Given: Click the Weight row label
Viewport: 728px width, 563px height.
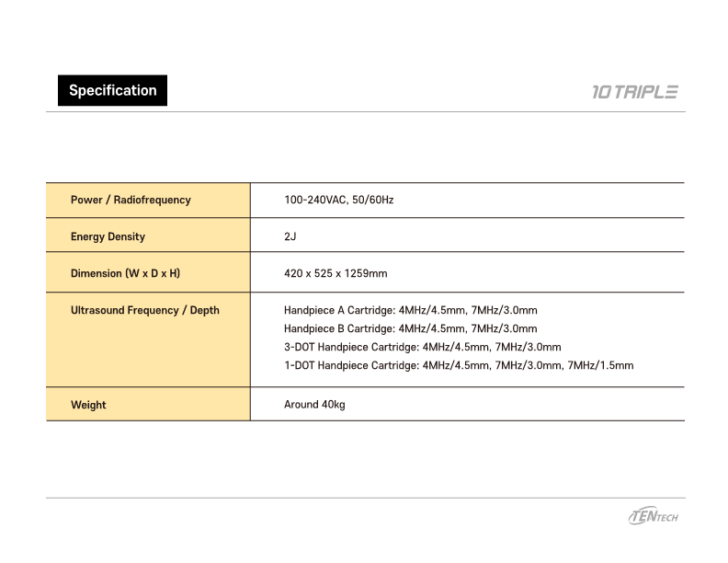Looking at the screenshot, I should [88, 405].
